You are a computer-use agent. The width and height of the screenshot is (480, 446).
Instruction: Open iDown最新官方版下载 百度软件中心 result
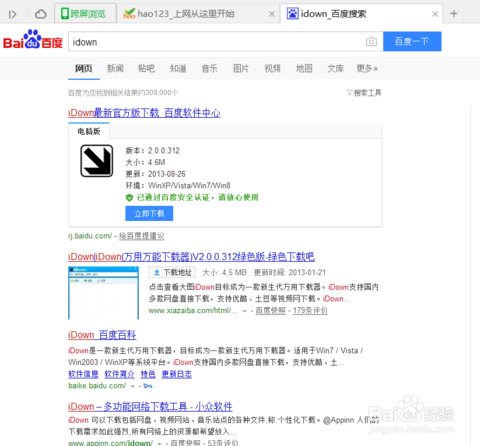point(144,113)
